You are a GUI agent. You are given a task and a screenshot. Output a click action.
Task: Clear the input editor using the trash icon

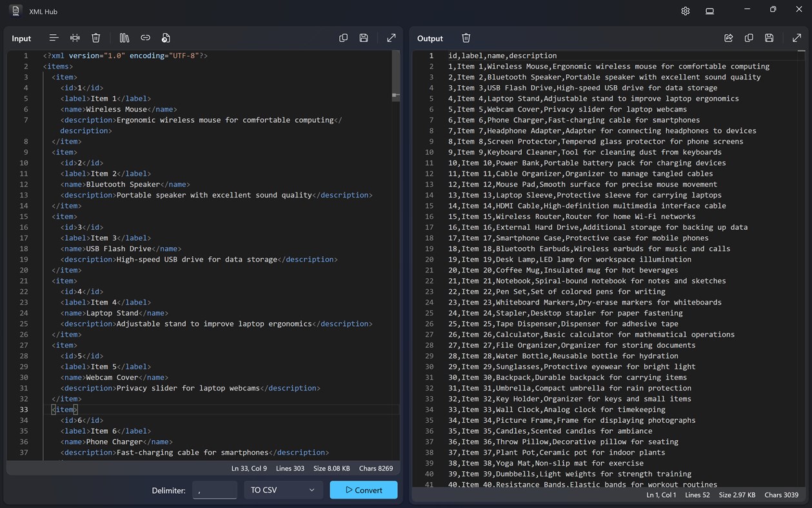(95, 37)
